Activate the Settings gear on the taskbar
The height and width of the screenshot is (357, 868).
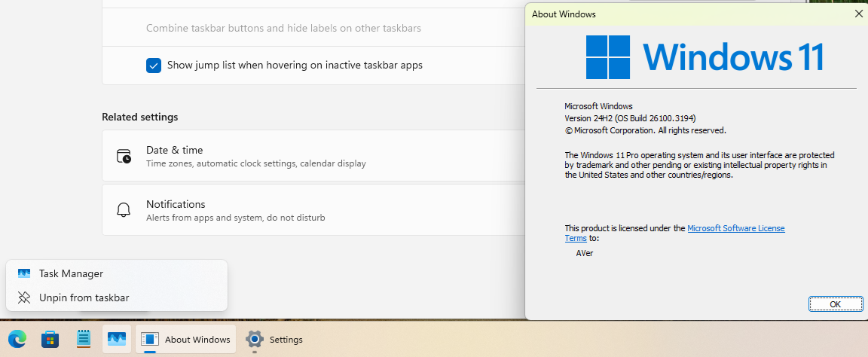(254, 339)
